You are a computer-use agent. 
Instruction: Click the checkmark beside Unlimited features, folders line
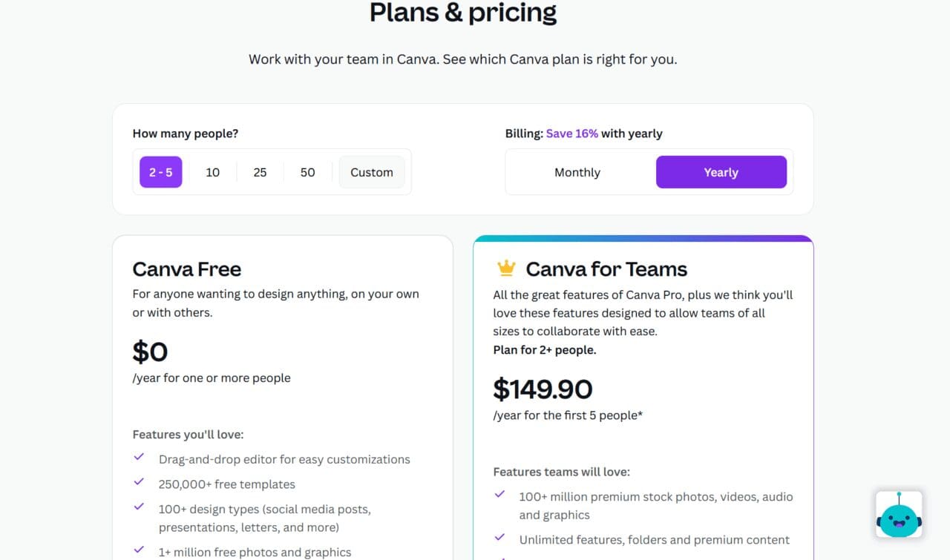tap(499, 539)
